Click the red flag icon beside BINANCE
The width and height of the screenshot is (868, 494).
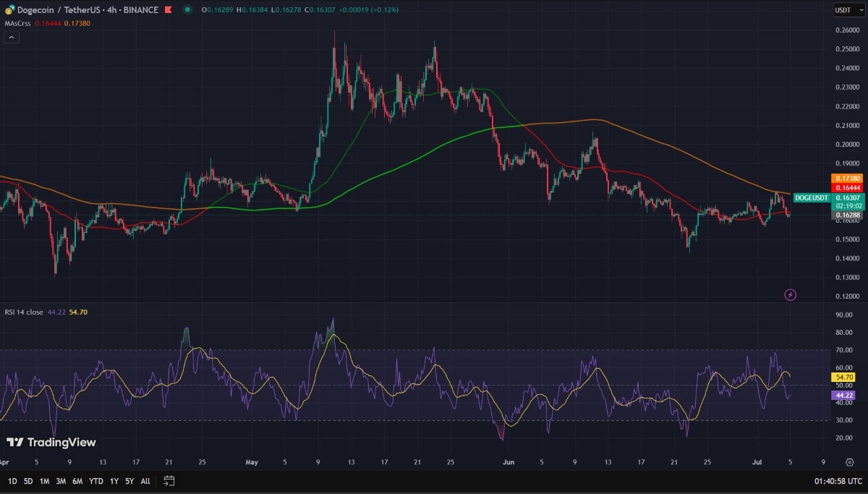click(x=169, y=9)
